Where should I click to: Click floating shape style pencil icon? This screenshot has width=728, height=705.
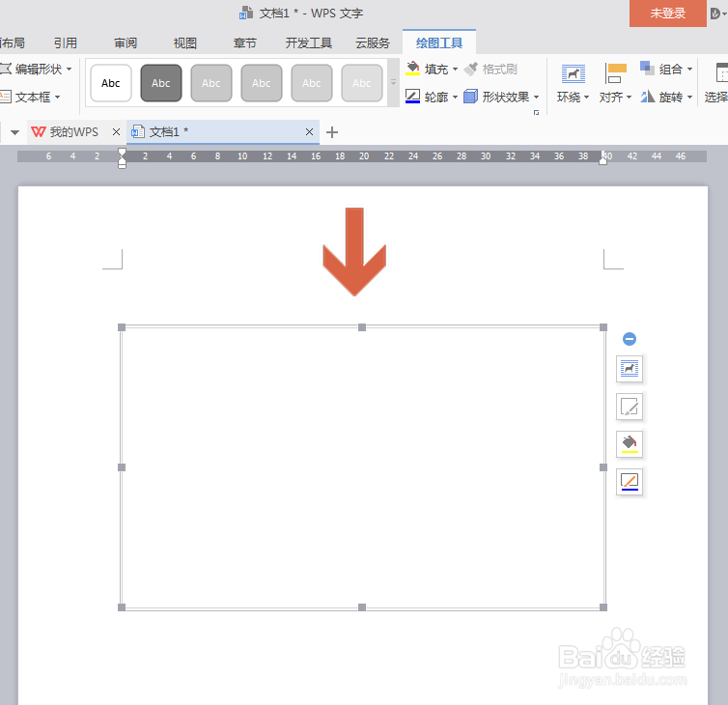[x=630, y=407]
